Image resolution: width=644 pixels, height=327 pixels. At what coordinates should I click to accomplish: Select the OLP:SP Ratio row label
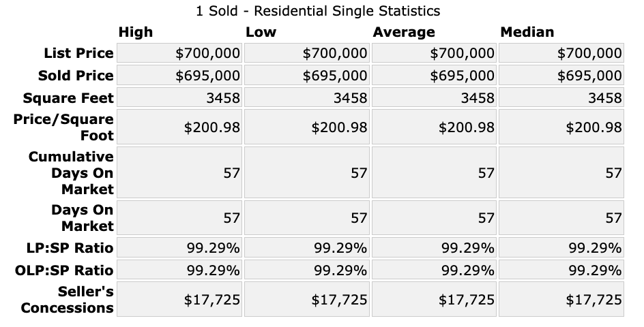pyautogui.click(x=64, y=270)
